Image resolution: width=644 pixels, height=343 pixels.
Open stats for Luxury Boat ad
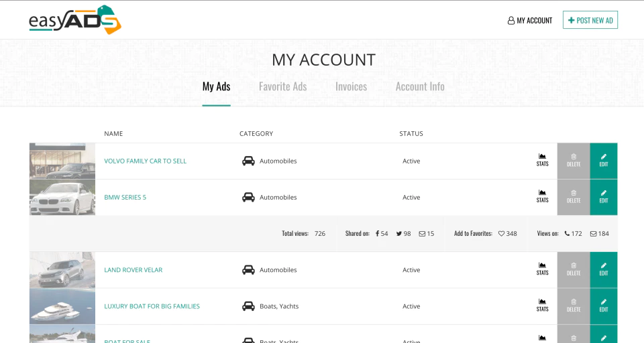(x=542, y=305)
